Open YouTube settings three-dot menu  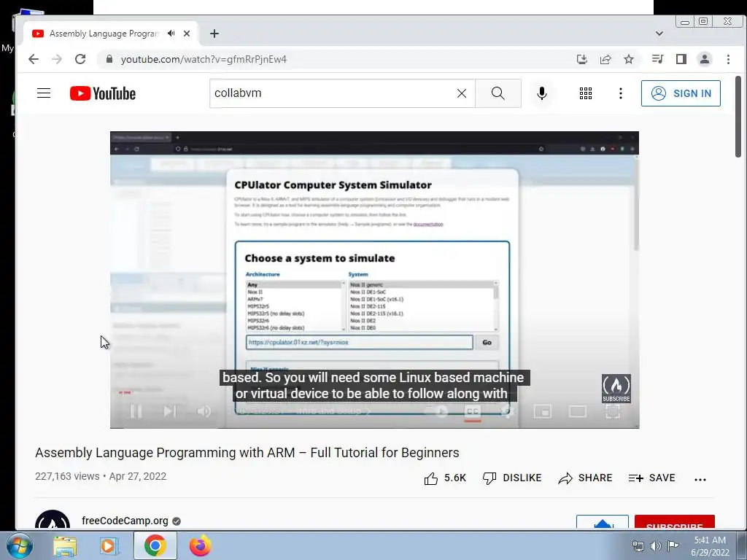coord(620,93)
